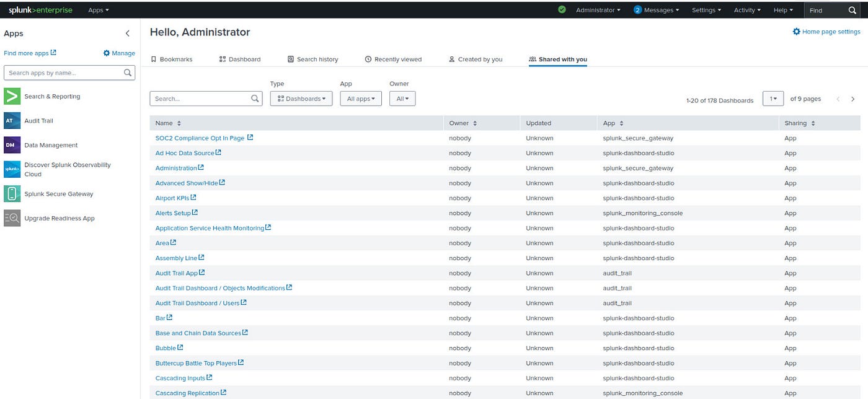868x399 pixels.
Task: Collapse the Apps sidebar with chevron
Action: click(x=128, y=33)
